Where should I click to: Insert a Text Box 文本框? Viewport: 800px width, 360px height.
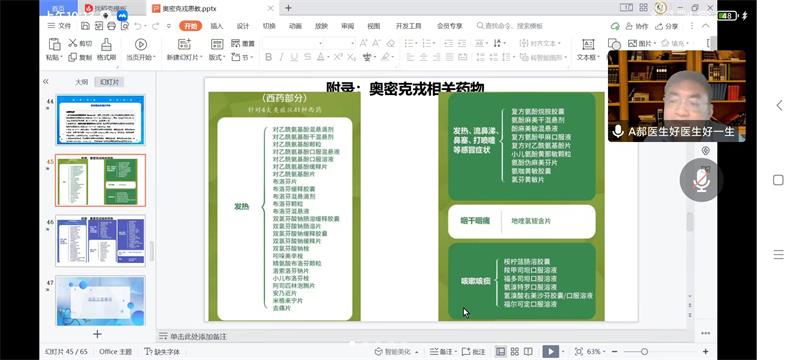click(588, 49)
